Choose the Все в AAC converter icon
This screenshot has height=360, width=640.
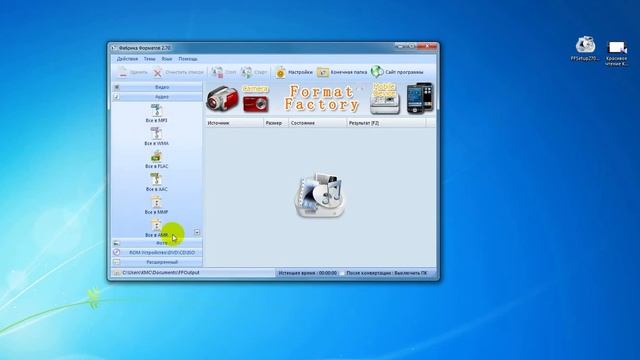click(156, 182)
